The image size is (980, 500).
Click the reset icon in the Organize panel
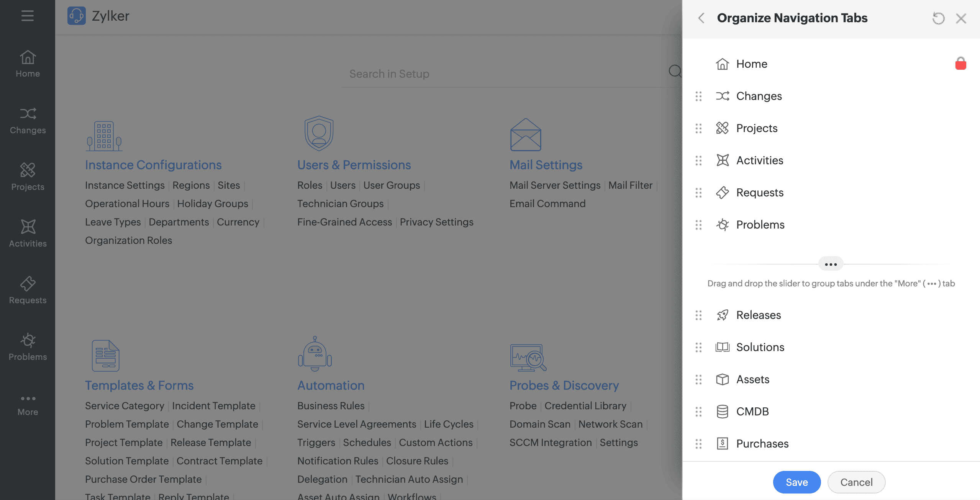click(x=938, y=18)
